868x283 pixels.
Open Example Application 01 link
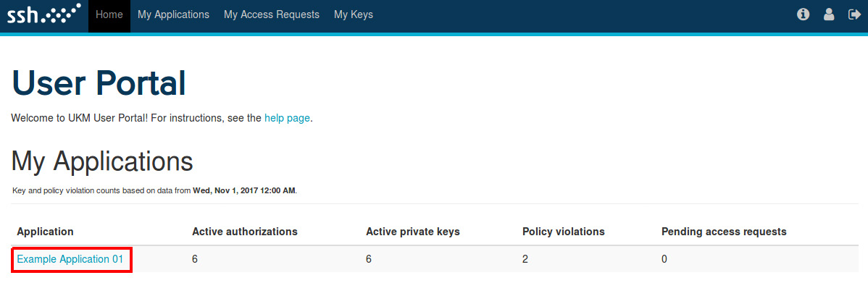pyautogui.click(x=70, y=259)
